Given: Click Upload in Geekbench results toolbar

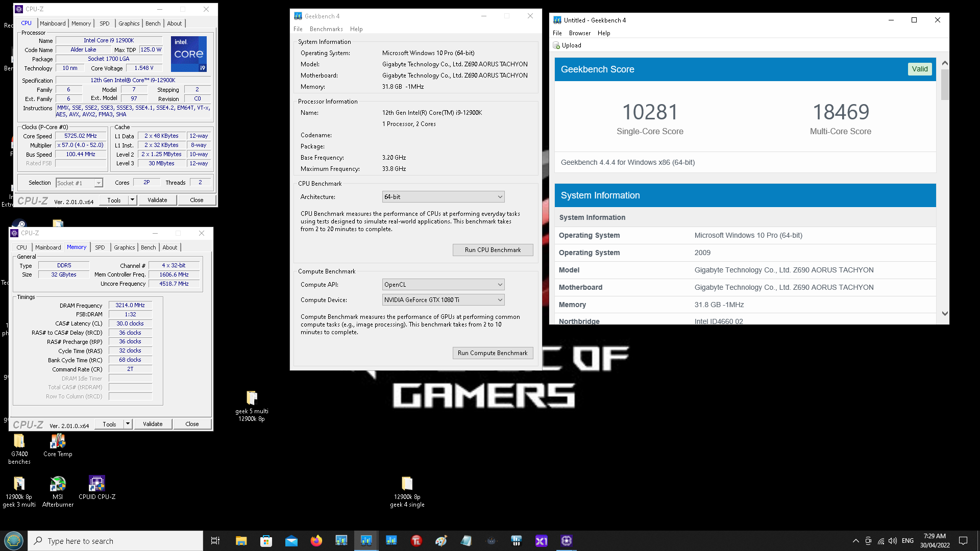Looking at the screenshot, I should click(567, 45).
